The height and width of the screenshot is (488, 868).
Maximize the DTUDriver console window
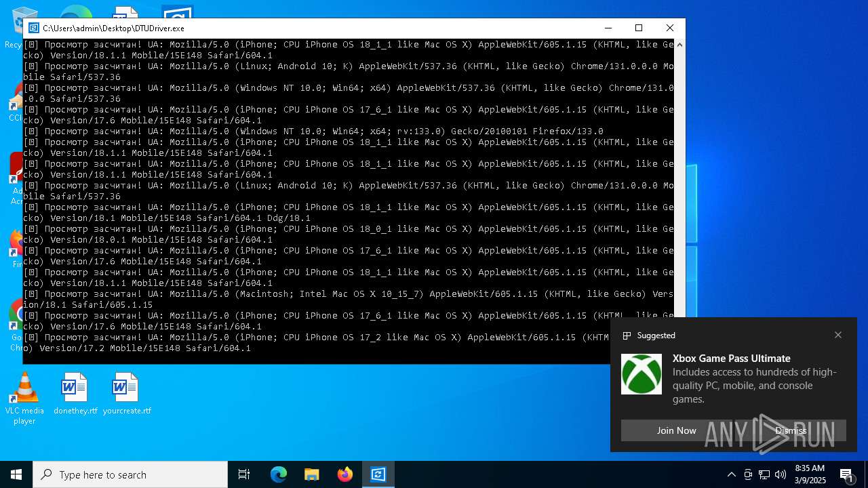tap(638, 28)
